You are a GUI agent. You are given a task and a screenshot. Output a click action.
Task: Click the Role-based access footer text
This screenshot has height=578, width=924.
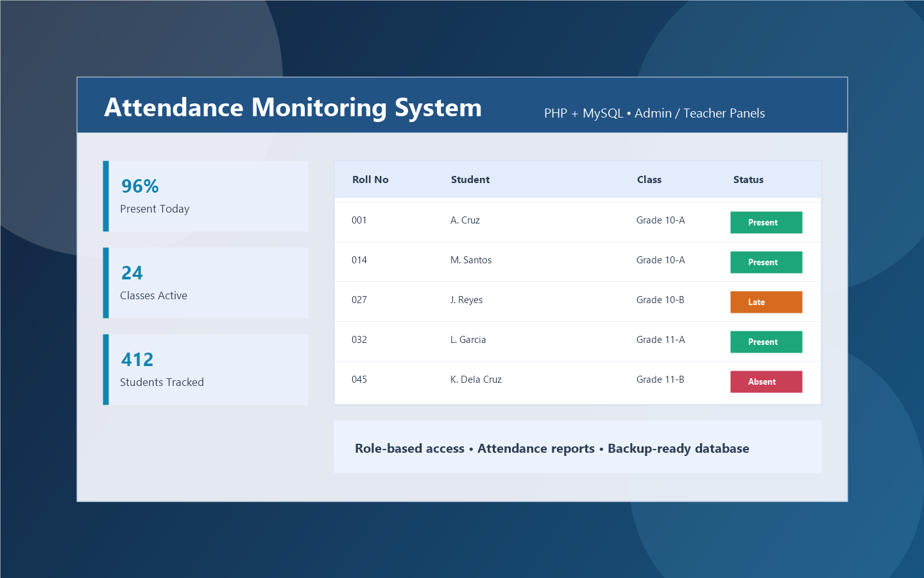click(x=410, y=448)
